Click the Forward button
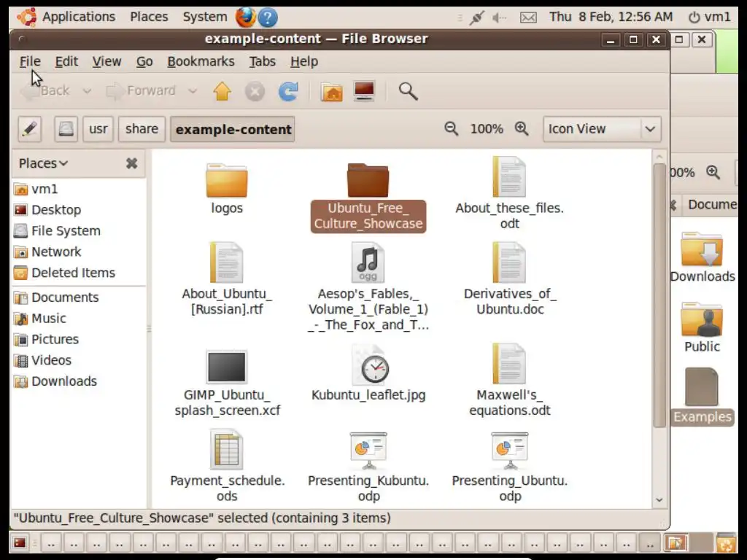Viewport: 747px width, 560px height. point(141,90)
